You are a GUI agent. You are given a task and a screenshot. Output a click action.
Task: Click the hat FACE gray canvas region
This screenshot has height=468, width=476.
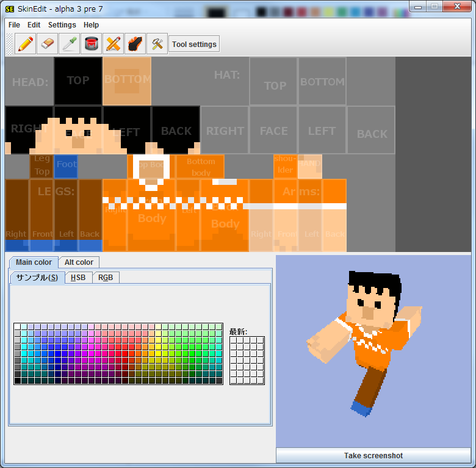coord(273,130)
